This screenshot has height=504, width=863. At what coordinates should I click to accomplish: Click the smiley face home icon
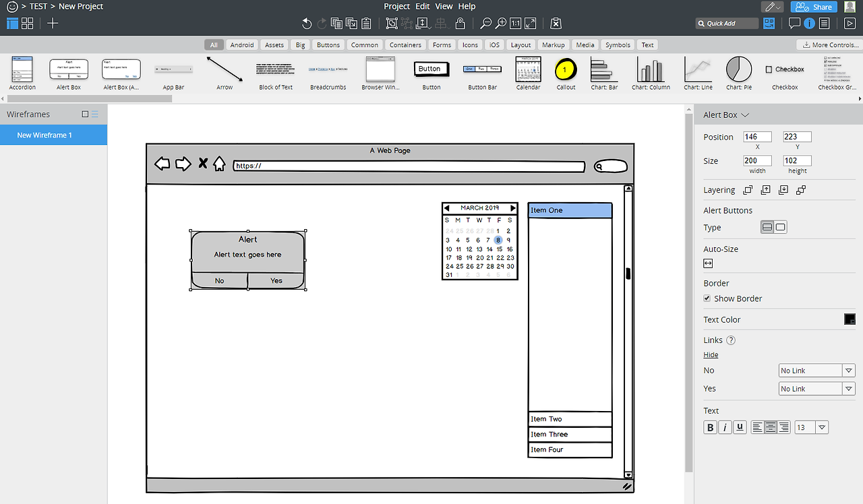12,7
